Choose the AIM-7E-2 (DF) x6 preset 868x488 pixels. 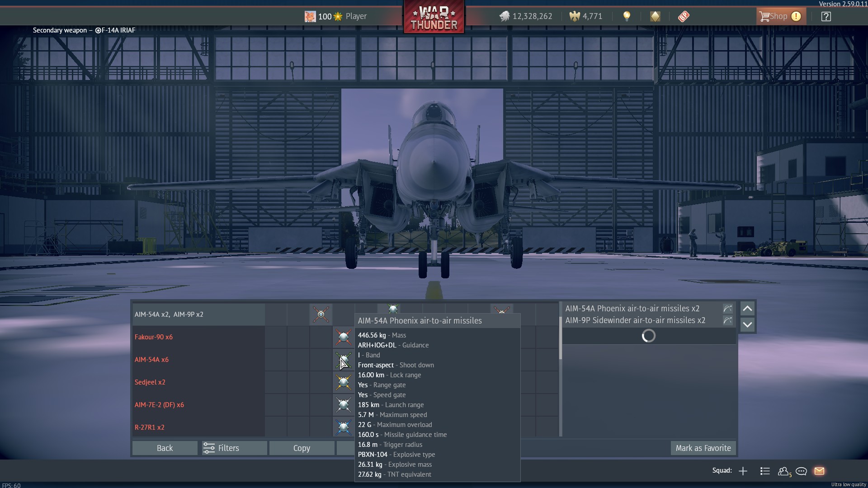[x=198, y=405]
